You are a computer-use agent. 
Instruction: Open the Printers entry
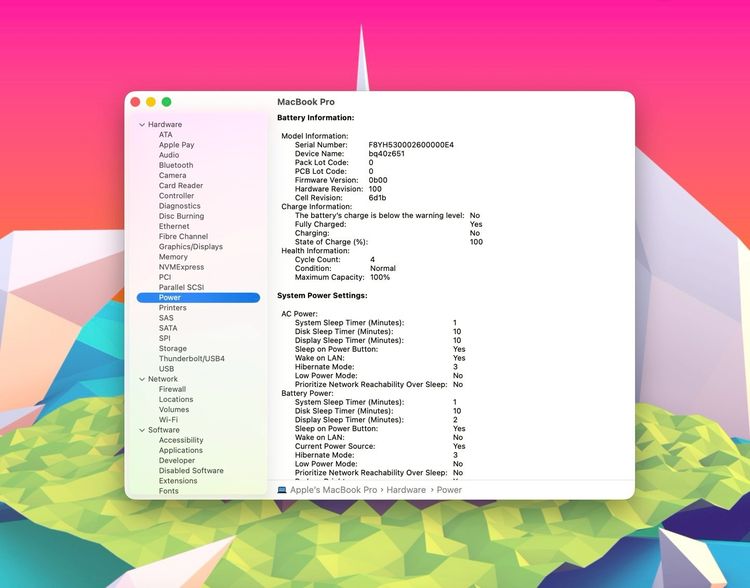(173, 308)
